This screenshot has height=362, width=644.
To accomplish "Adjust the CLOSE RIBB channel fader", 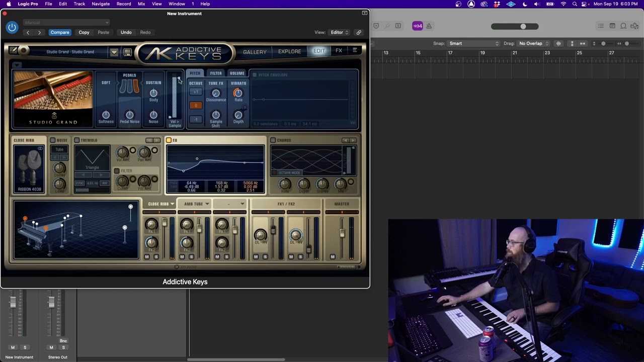I will coord(164,222).
